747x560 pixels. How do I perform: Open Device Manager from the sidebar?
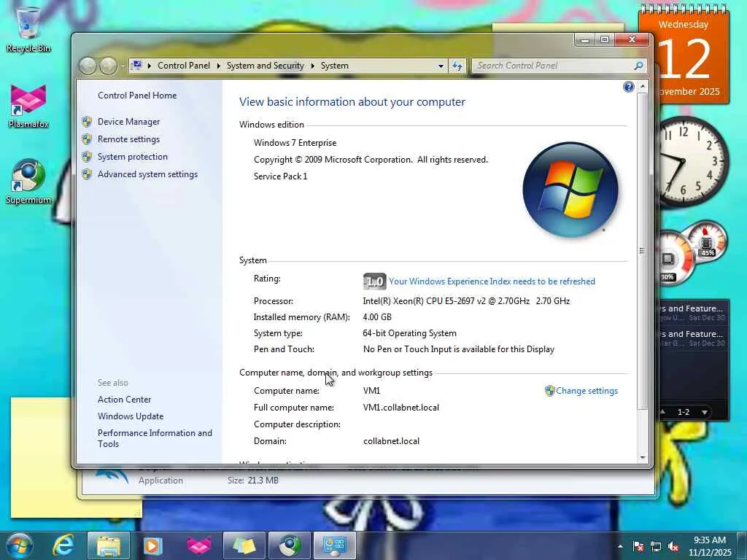point(128,122)
